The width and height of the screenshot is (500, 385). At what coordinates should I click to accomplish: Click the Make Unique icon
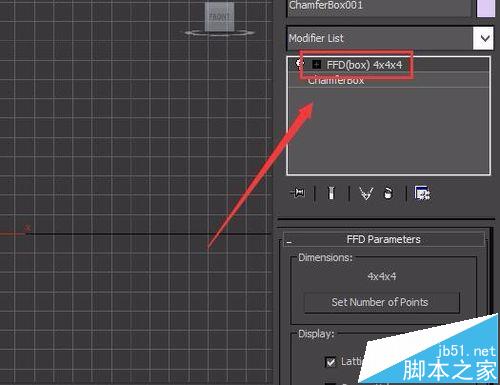coord(366,193)
